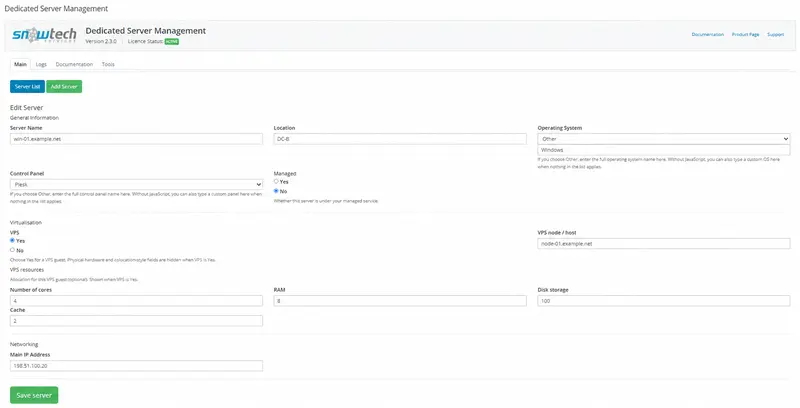800x408 pixels.
Task: Click the green Active licence badge
Action: pyautogui.click(x=172, y=41)
